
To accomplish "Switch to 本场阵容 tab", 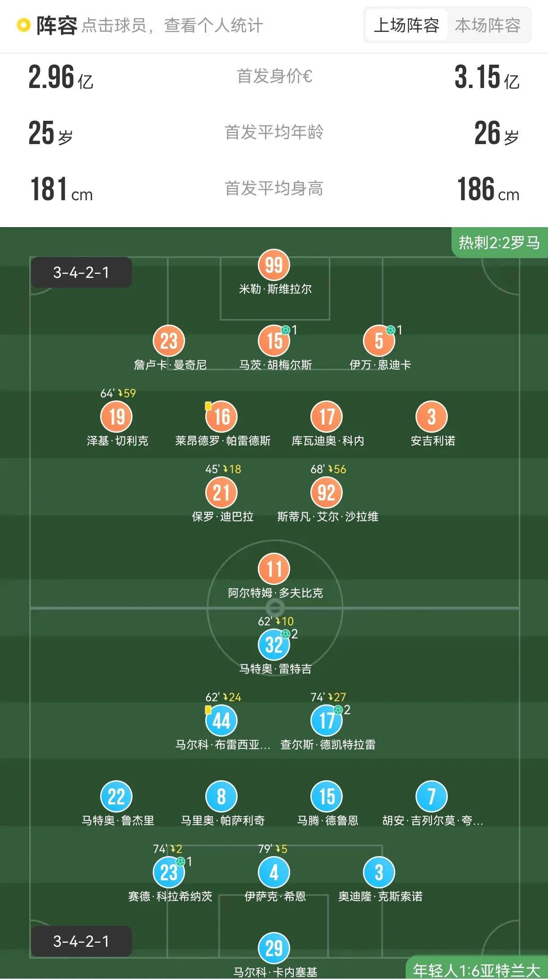I will 488,25.
